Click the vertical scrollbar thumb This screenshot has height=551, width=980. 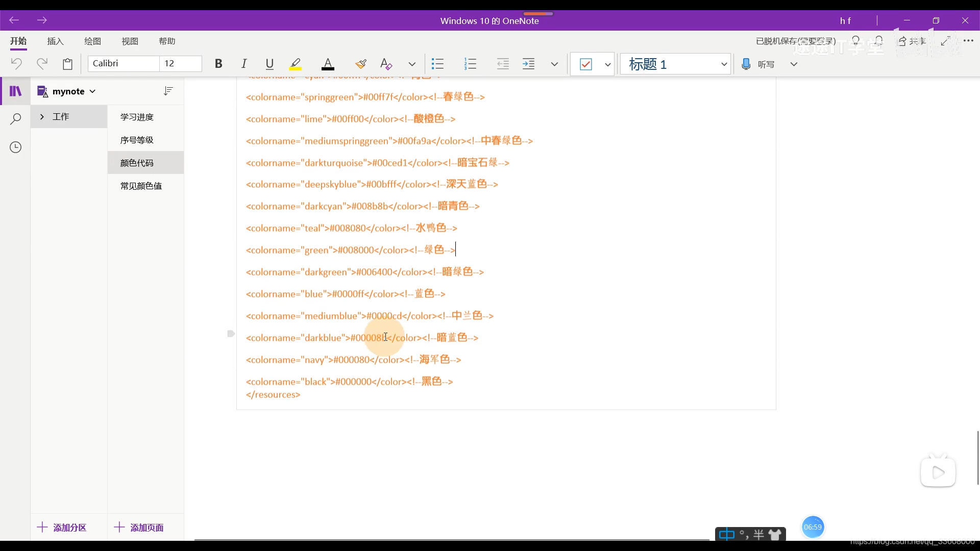978,458
